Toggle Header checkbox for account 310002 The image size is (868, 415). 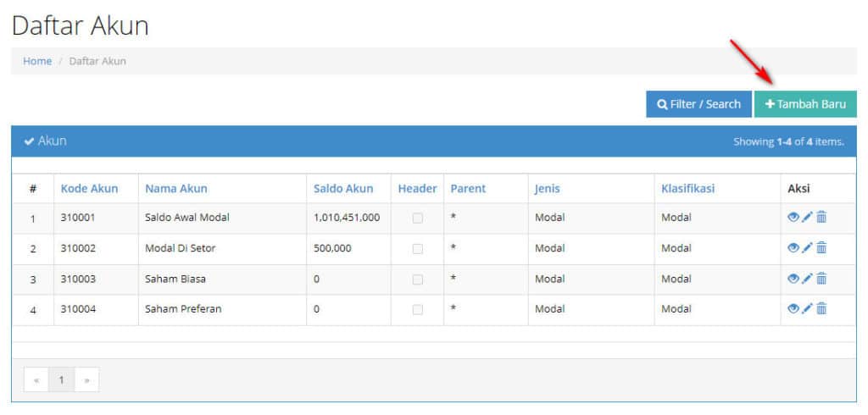(417, 249)
